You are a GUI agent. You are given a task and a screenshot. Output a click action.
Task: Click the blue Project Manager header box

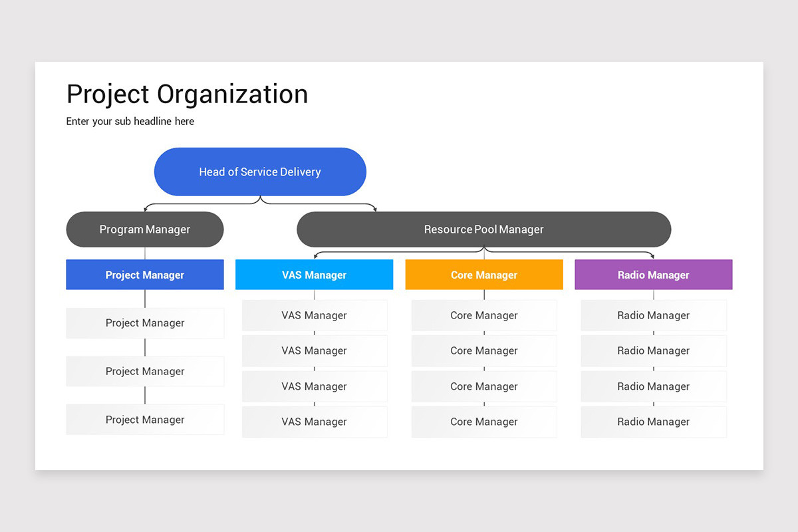(144, 275)
